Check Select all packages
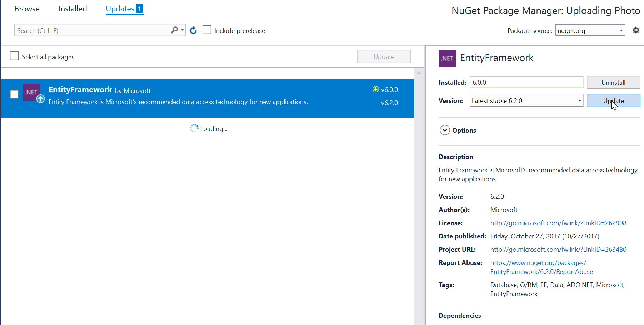This screenshot has width=644, height=325. point(14,56)
